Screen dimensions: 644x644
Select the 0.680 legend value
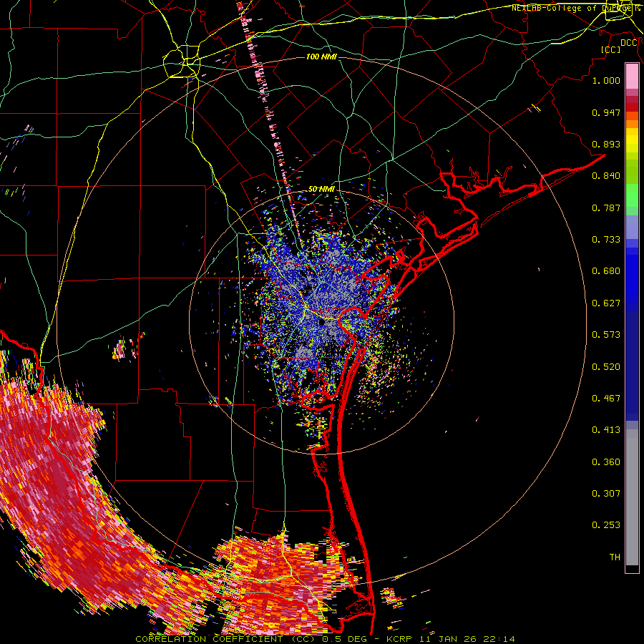pos(606,271)
